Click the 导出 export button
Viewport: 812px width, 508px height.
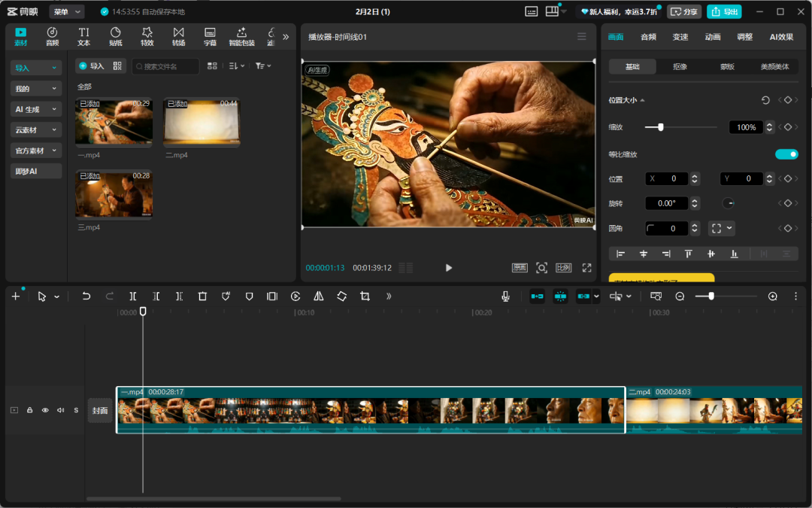coord(724,12)
